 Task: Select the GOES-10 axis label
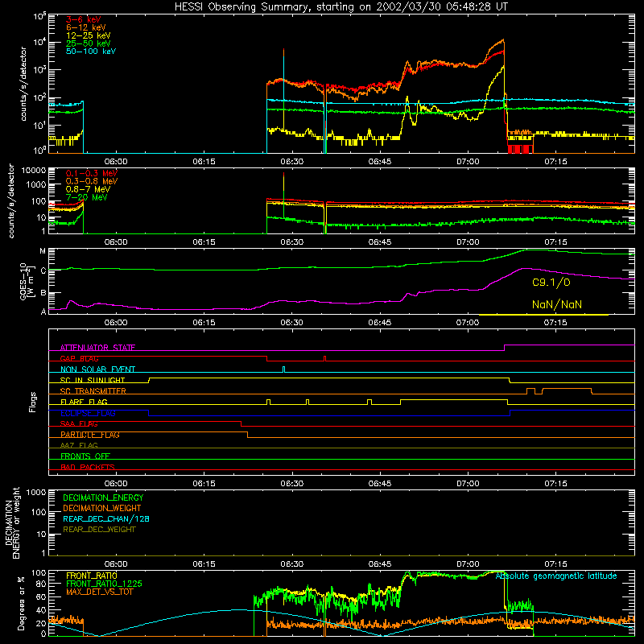tap(26, 281)
